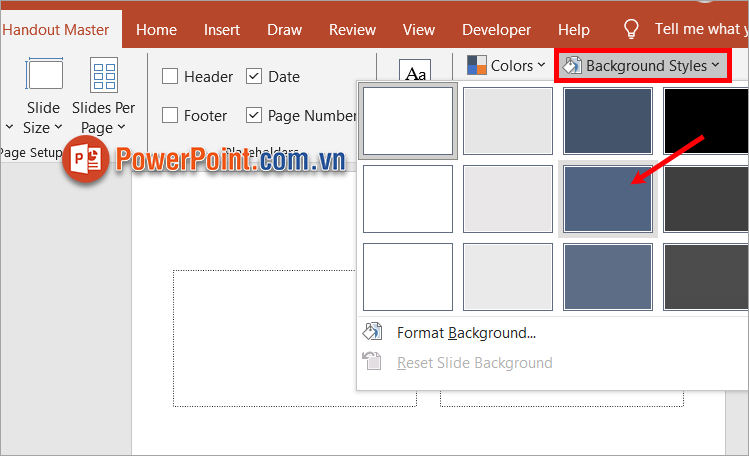
Task: Click the Background Styles paint icon
Action: [x=571, y=66]
